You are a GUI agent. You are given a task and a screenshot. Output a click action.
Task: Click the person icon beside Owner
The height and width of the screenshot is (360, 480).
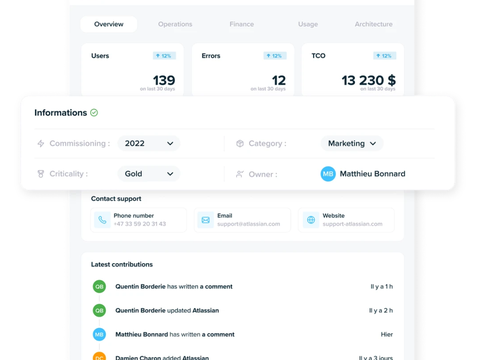(240, 174)
